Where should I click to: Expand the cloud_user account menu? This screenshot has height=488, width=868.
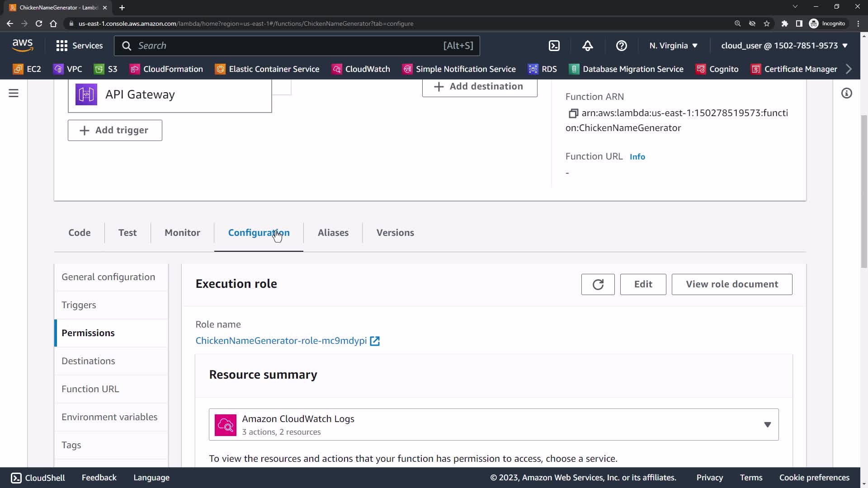(x=784, y=46)
